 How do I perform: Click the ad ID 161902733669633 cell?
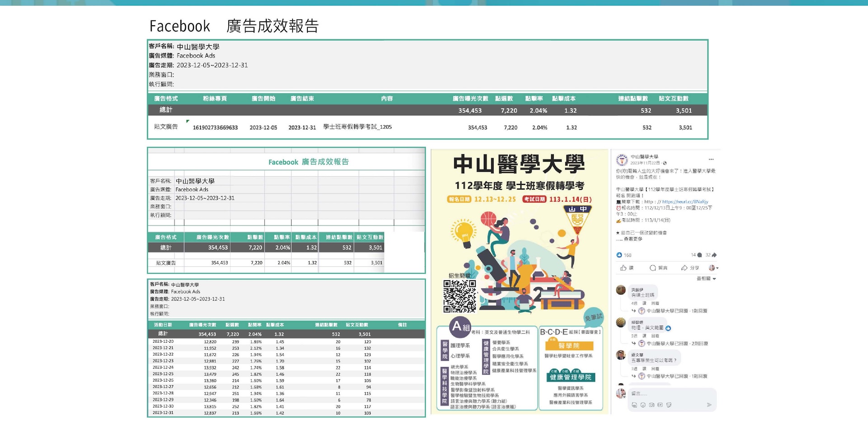pos(215,127)
